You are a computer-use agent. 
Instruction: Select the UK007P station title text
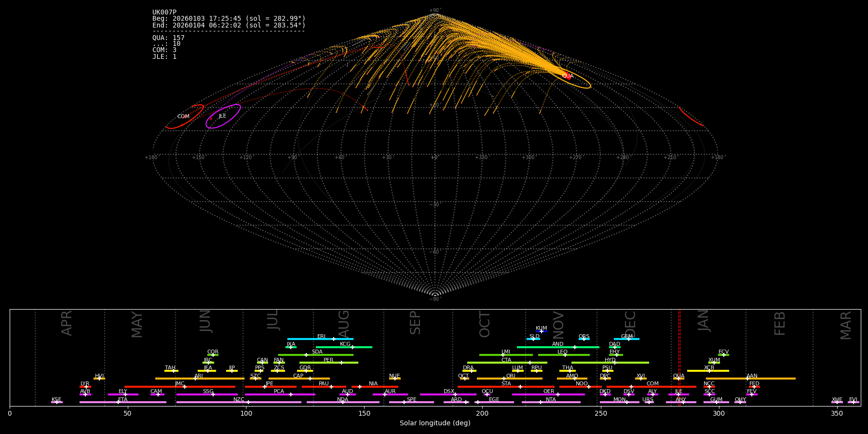(164, 13)
